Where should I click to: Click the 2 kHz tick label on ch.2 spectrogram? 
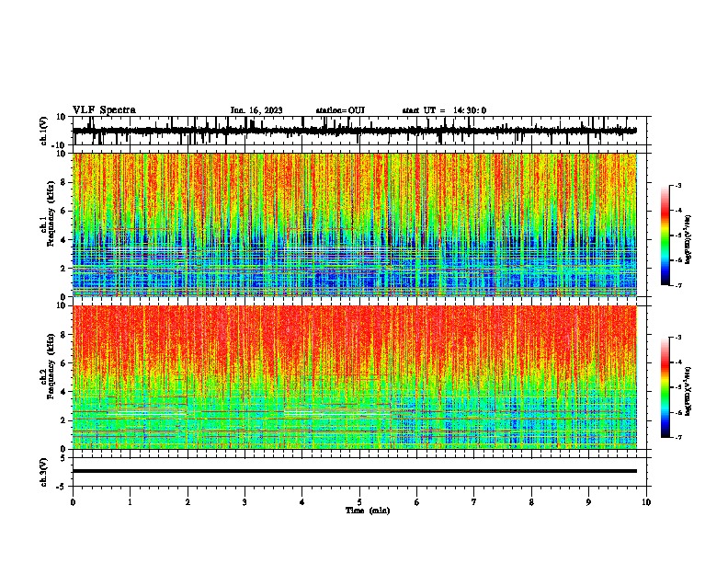coord(63,420)
